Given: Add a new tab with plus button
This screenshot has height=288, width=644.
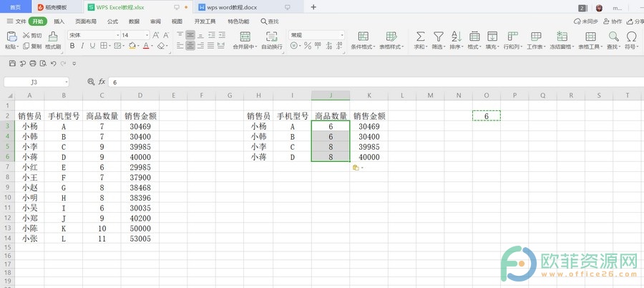Looking at the screenshot, I should coord(313,7).
